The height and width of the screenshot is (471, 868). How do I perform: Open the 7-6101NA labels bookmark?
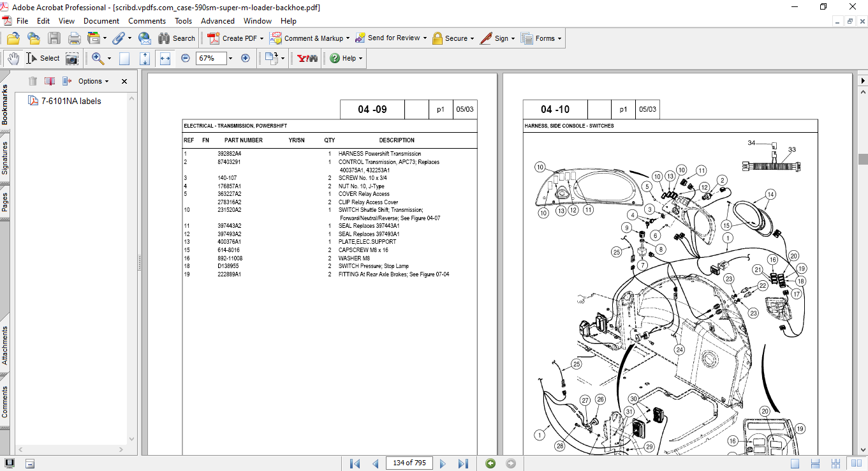point(71,101)
